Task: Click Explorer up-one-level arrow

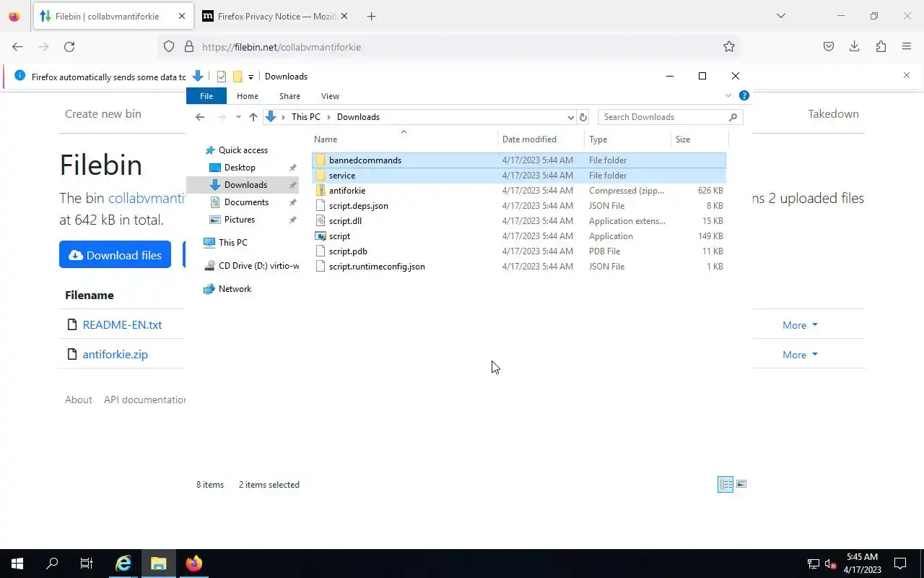Action: (x=253, y=117)
